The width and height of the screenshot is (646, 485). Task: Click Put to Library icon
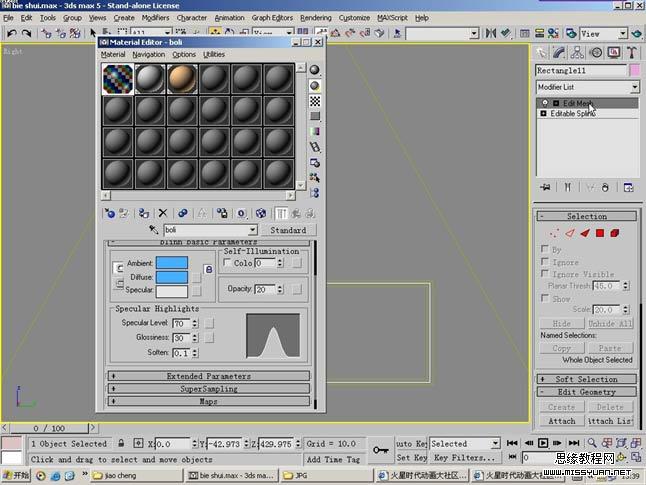tap(222, 213)
